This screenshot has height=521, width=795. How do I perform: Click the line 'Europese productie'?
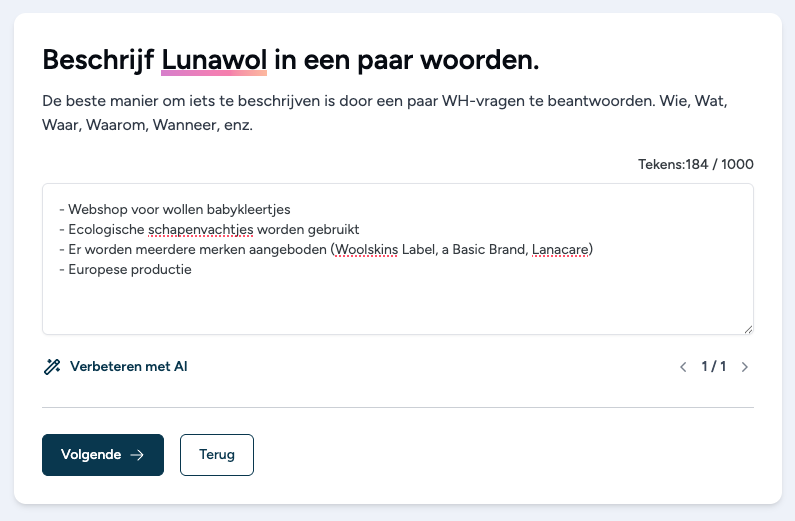pyautogui.click(x=125, y=269)
